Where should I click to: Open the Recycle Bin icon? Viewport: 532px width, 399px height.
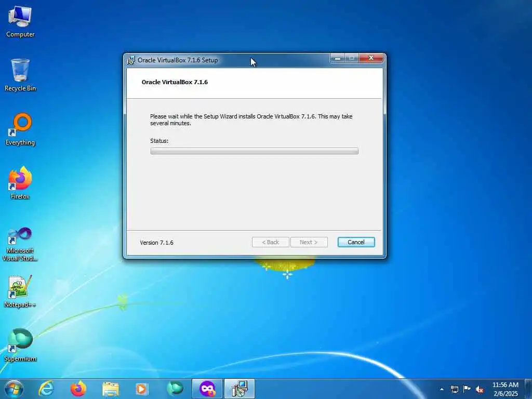(x=20, y=75)
